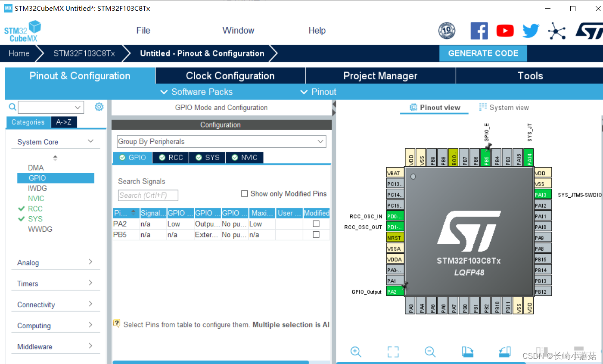Toggle the RCC peripheral filter chip
The height and width of the screenshot is (364, 603).
(170, 158)
